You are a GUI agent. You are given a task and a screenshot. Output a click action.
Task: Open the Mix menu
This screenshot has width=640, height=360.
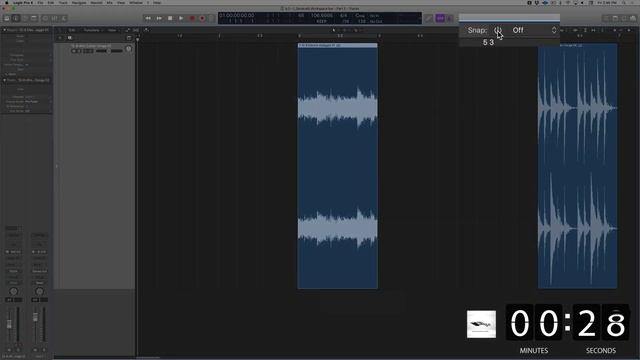(109, 2)
